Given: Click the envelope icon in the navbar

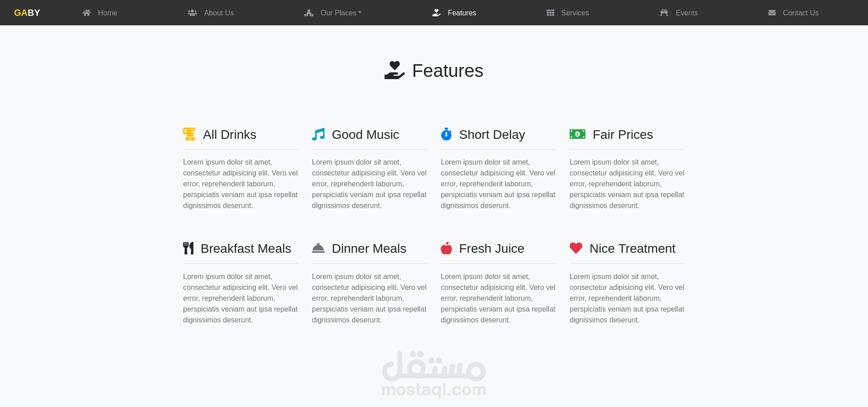Looking at the screenshot, I should click(x=772, y=13).
